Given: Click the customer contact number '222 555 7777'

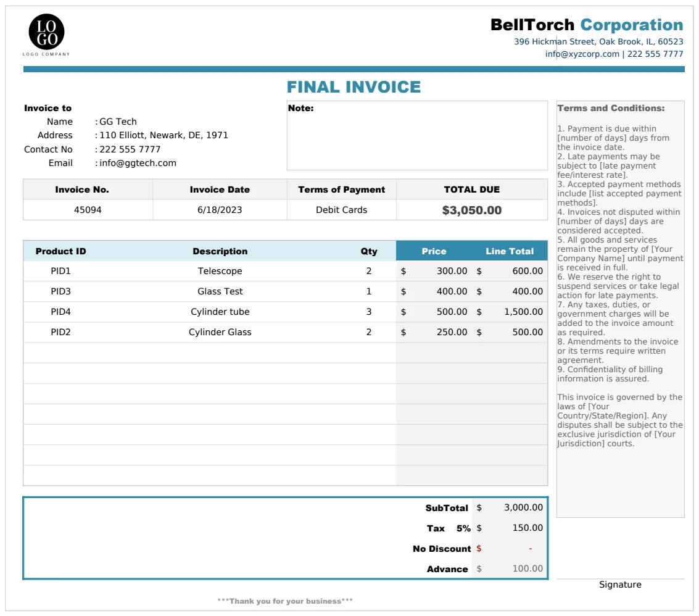Looking at the screenshot, I should coord(130,149).
